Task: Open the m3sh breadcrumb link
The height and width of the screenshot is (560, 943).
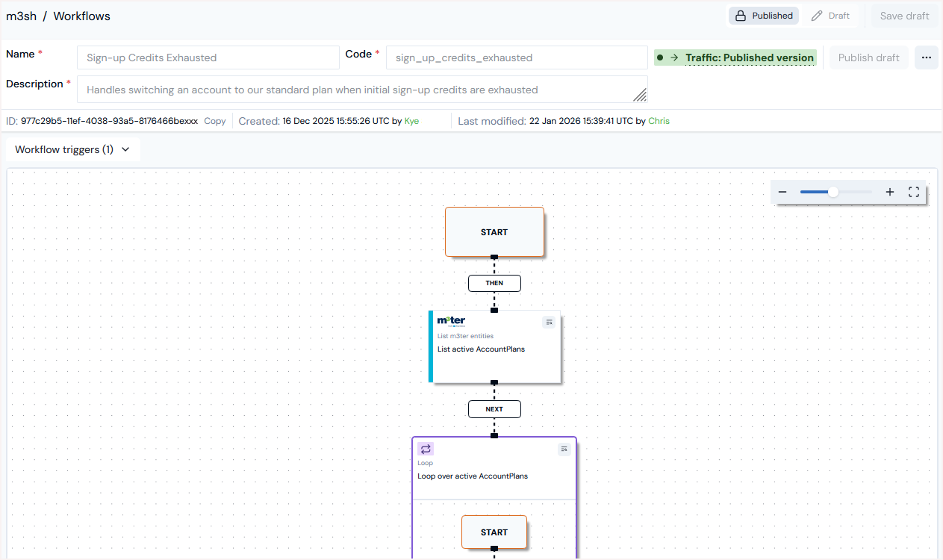Action: 20,16
